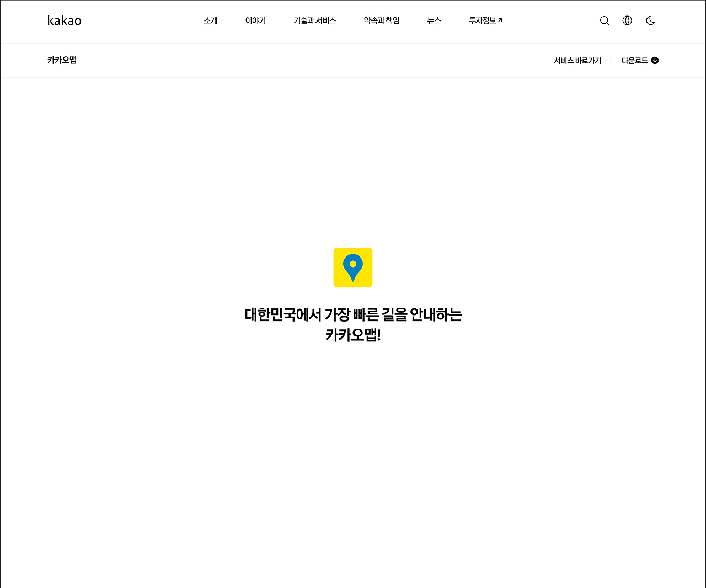
Task: Open the 약속과 책임 navigation entry
Action: coord(381,20)
